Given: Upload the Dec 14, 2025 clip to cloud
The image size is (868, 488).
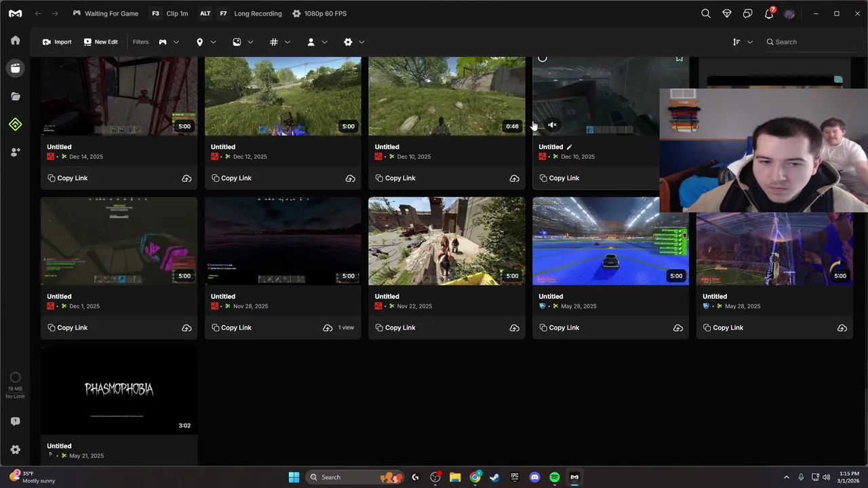Looking at the screenshot, I should 186,178.
